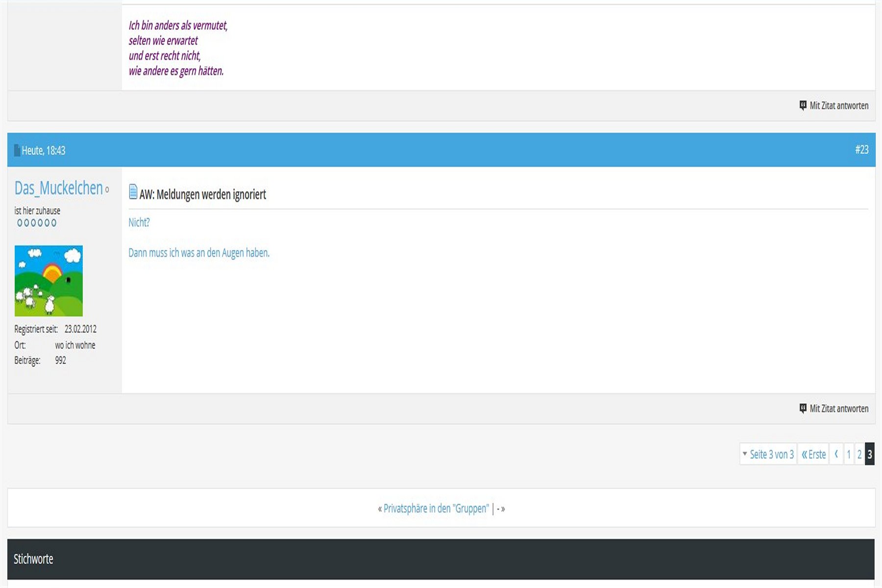Click the document icon before the post title
Image resolution: width=882 pixels, height=588 pixels.
pos(133,192)
